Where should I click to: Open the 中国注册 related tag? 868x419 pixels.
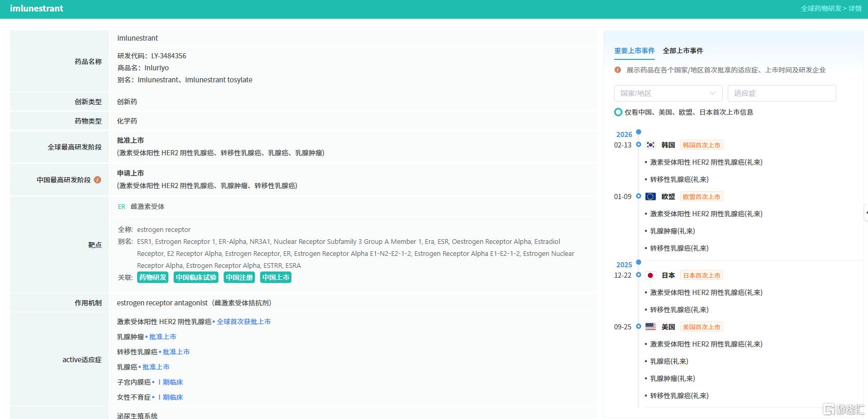click(239, 277)
